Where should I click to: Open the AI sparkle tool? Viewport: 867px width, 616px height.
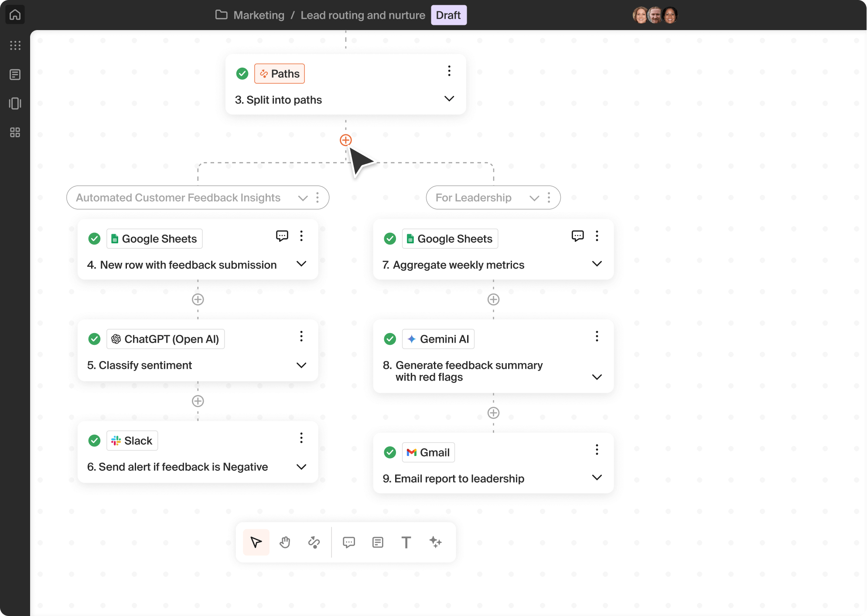point(435,542)
